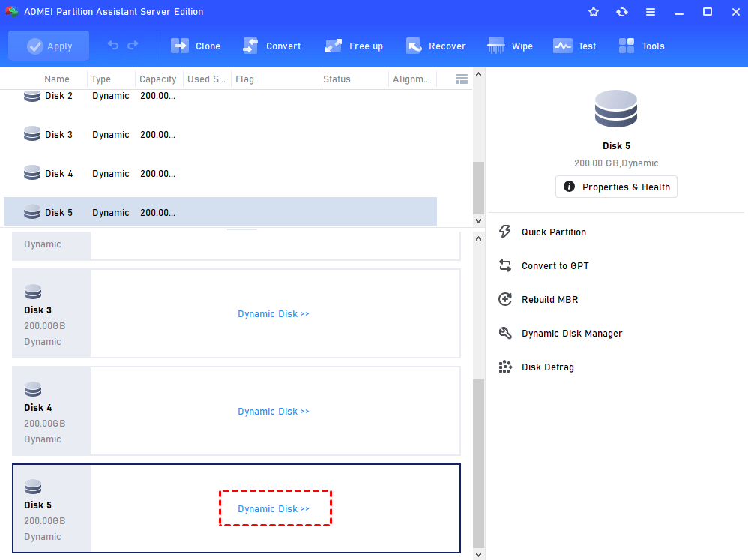Click the large Disk 5 icon in side panel
Viewport: 748px width, 560px height.
pyautogui.click(x=616, y=109)
